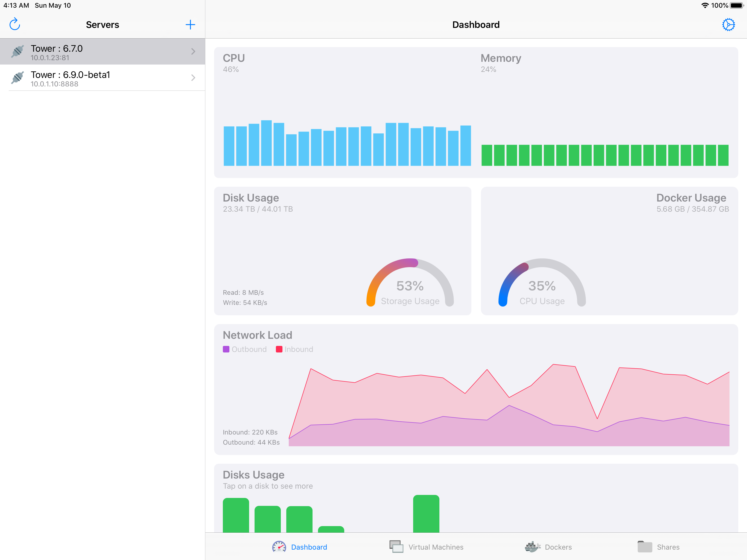Screen dimensions: 747x560
Task: Open the Shares tab
Action: click(x=668, y=547)
